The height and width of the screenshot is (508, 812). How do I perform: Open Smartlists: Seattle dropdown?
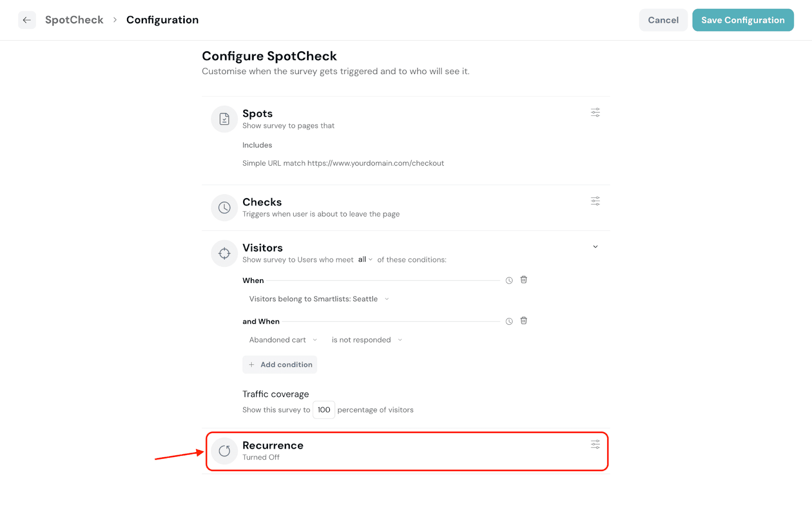[x=319, y=299]
